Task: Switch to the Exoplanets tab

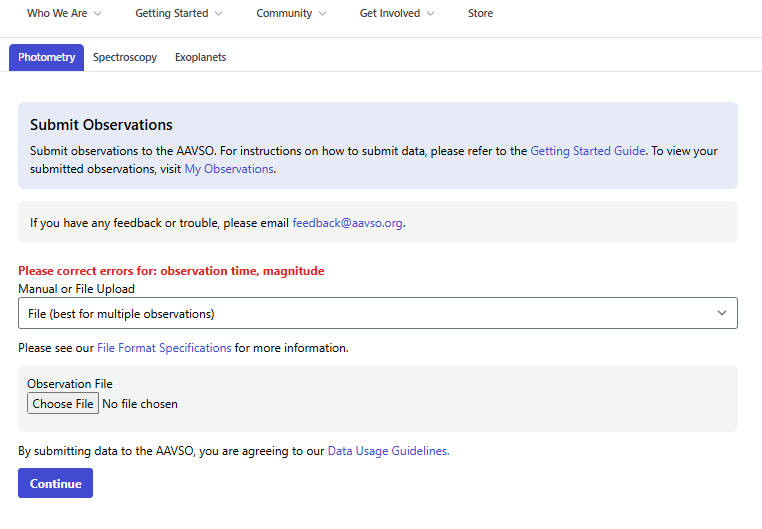Action: [x=200, y=57]
